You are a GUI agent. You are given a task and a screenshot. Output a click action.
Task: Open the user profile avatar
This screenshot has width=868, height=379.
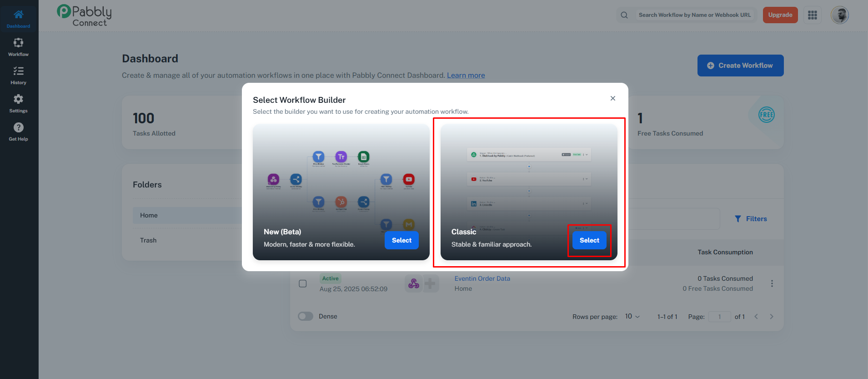click(x=840, y=15)
